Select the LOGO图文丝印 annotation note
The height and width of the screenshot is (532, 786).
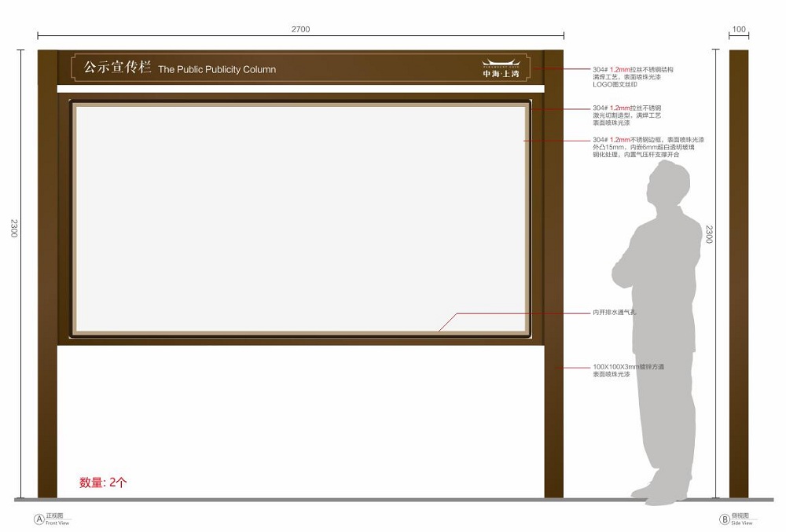615,84
